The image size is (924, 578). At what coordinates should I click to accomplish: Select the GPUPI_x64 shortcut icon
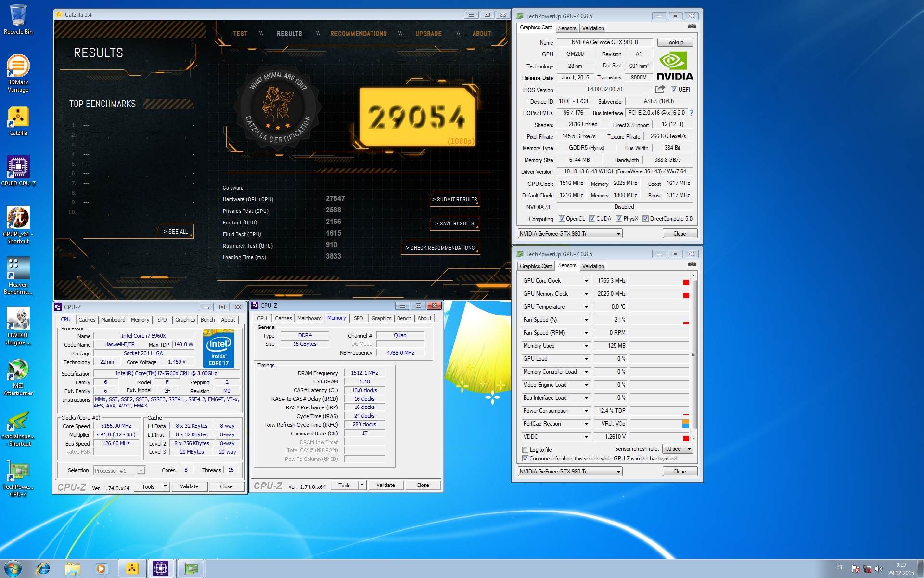pyautogui.click(x=18, y=224)
